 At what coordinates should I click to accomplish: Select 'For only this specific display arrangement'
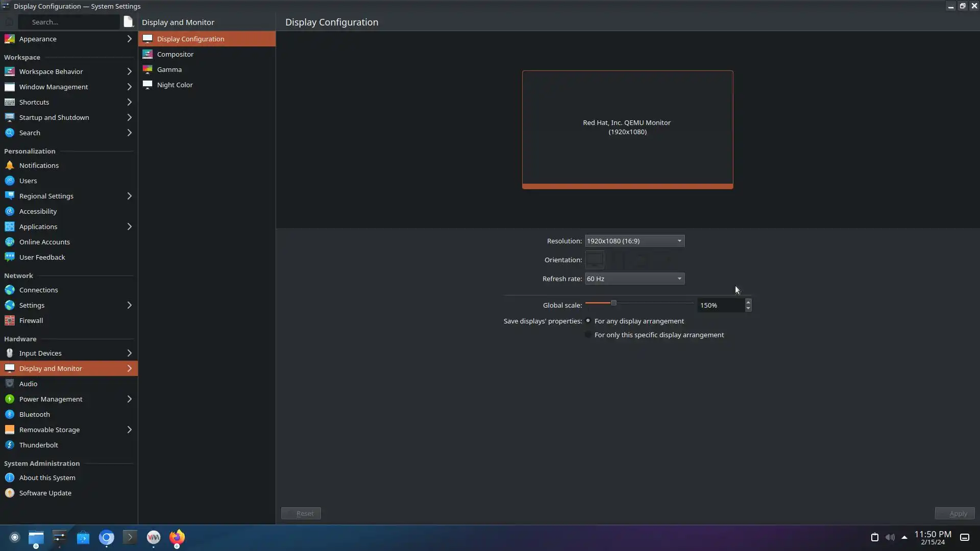pos(588,335)
